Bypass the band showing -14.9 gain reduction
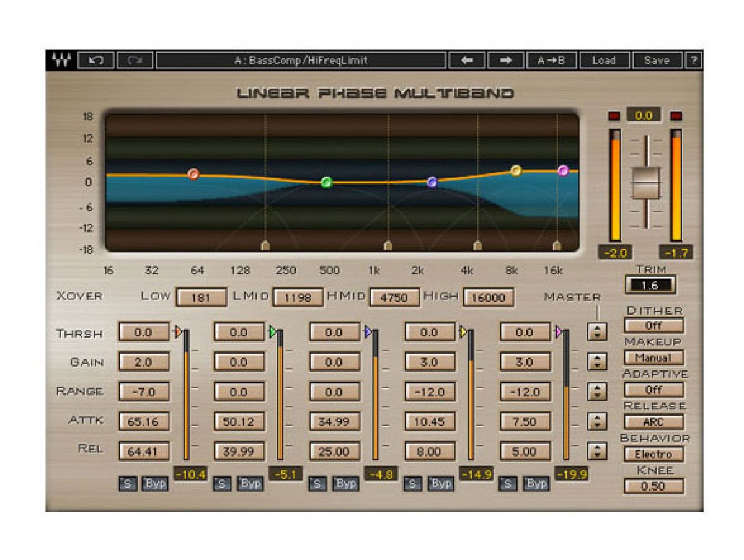Viewport: 744px width, 560px height. click(441, 484)
